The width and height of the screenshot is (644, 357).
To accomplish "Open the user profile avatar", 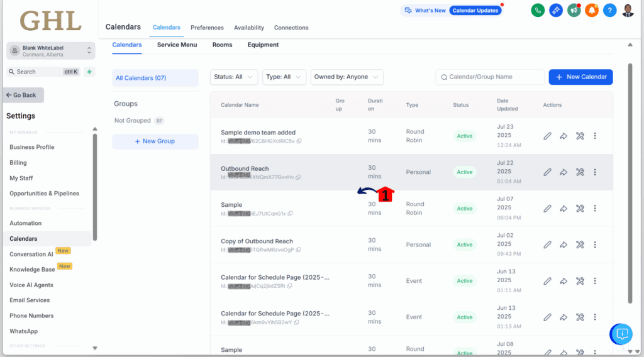I will click(x=628, y=10).
